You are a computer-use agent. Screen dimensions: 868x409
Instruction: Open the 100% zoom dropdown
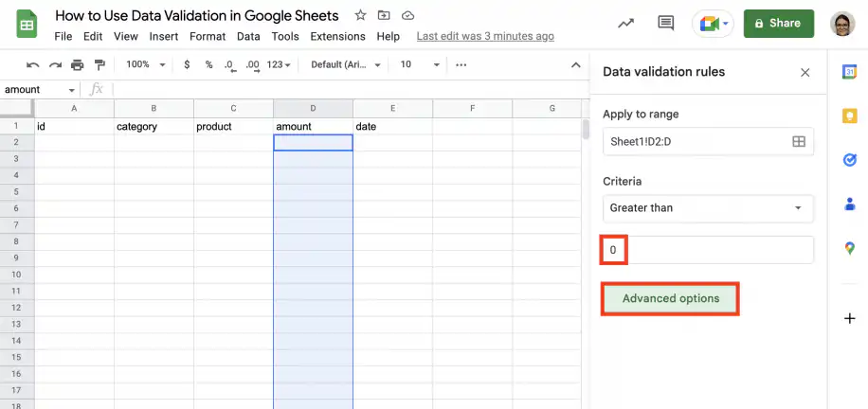146,64
